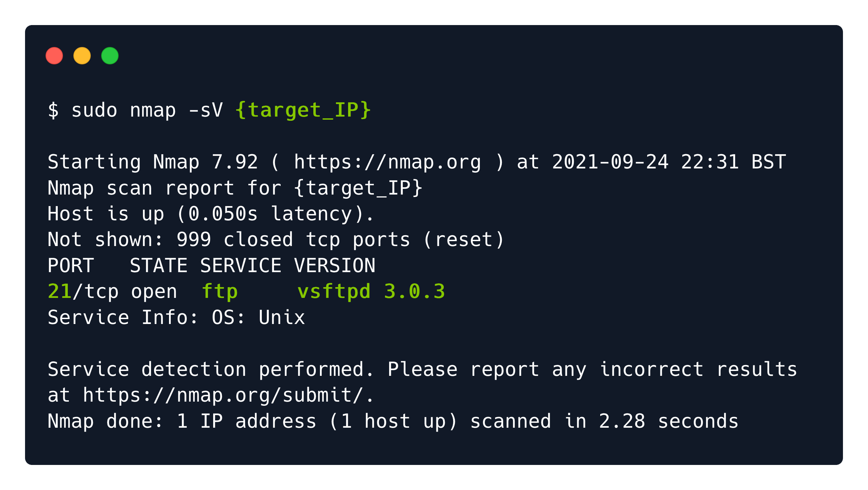Click the -sV flag in the command
The width and height of the screenshot is (868, 490).
(x=205, y=110)
